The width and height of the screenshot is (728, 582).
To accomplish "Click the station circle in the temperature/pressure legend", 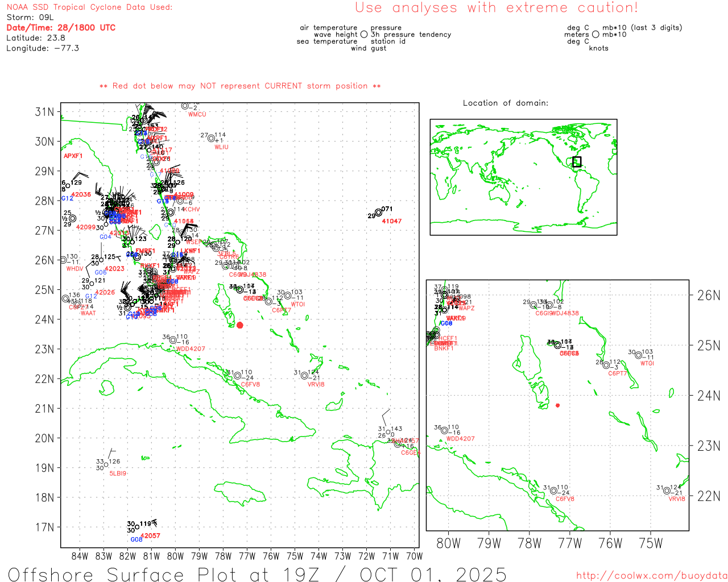I will (x=364, y=35).
